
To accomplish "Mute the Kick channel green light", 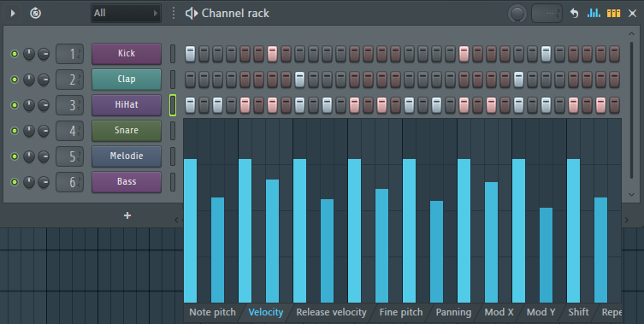I will tap(15, 54).
